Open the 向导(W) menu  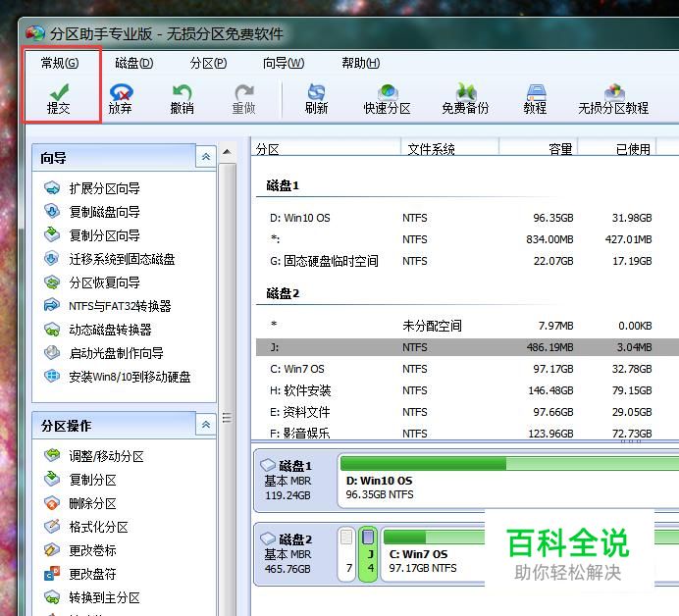tap(284, 63)
